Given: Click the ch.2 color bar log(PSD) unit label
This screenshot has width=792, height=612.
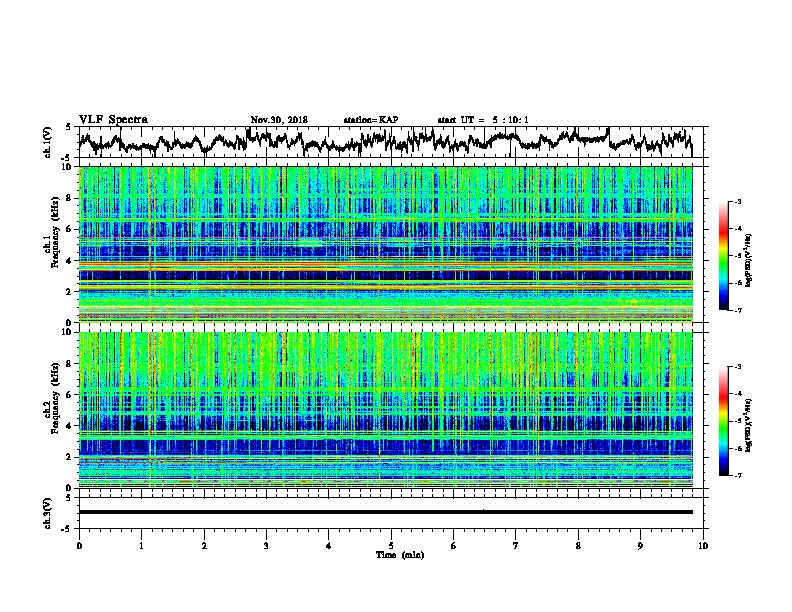Looking at the screenshot, I should pos(749,426).
